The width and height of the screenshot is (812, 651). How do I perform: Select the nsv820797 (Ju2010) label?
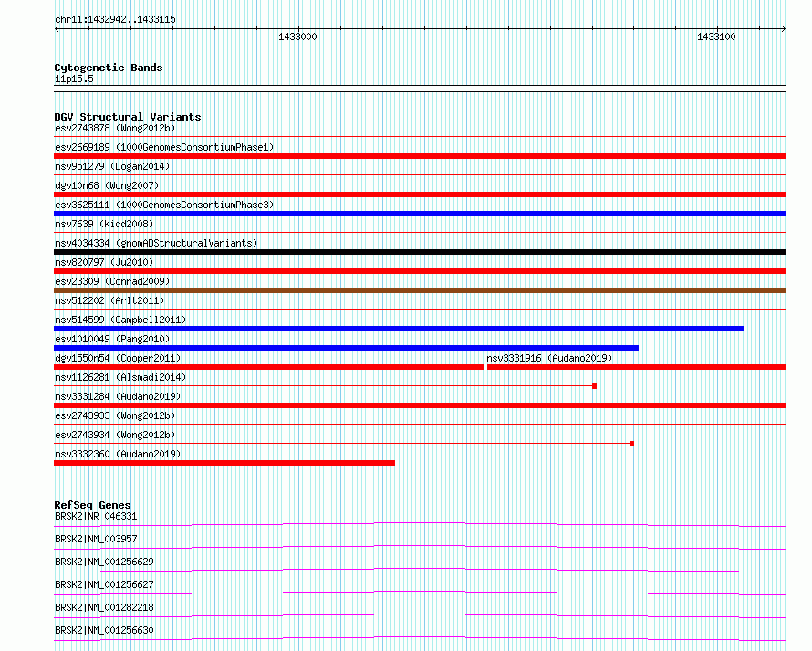point(104,262)
